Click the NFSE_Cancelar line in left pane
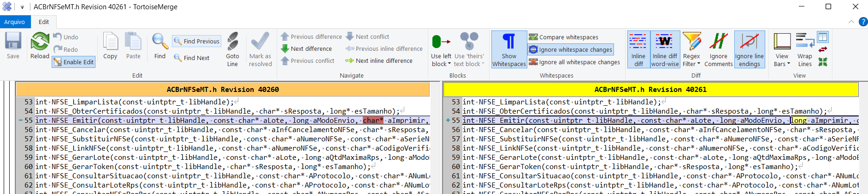The width and height of the screenshot is (868, 194). click(x=232, y=130)
